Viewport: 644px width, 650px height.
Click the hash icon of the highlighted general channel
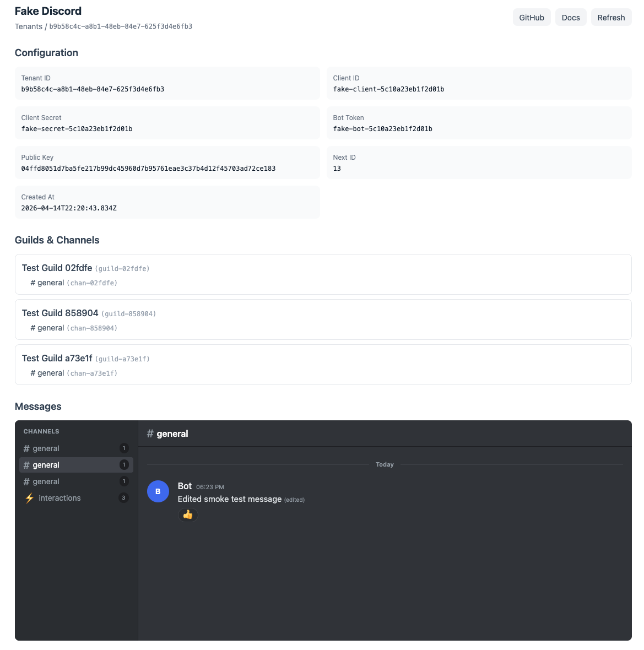26,465
